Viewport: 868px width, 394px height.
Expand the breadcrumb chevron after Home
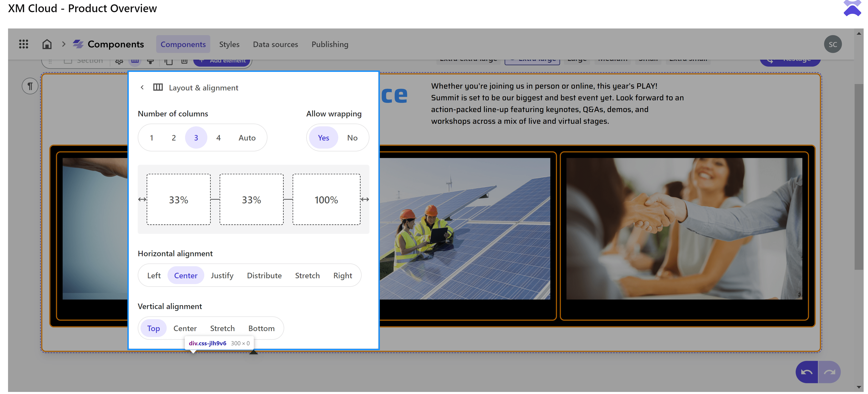coord(64,44)
